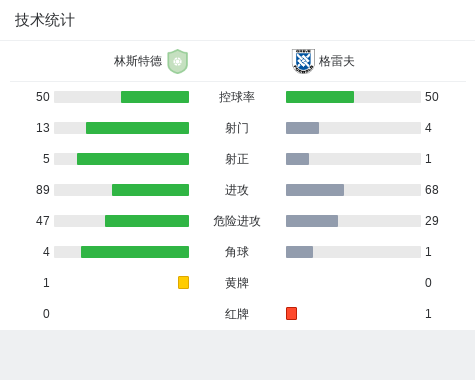The image size is (475, 380).
Task: Click the 控球率 stat label
Action: pyautogui.click(x=237, y=97)
